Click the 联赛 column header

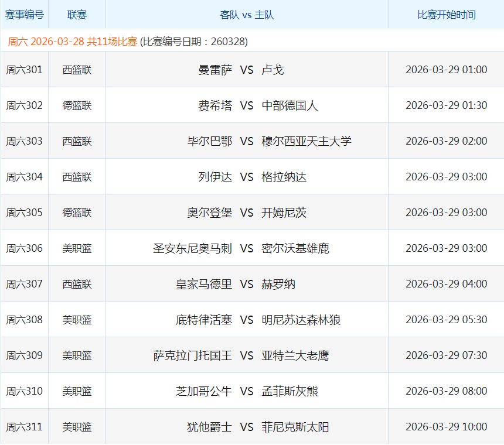tap(77, 15)
